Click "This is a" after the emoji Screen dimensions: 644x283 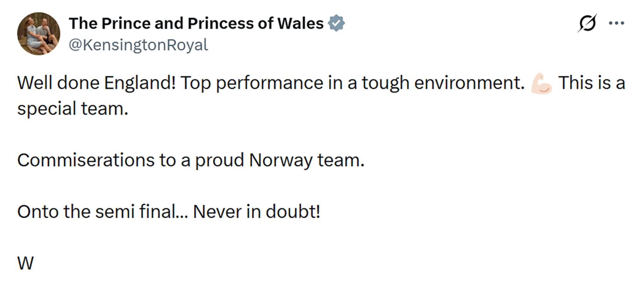(591, 83)
